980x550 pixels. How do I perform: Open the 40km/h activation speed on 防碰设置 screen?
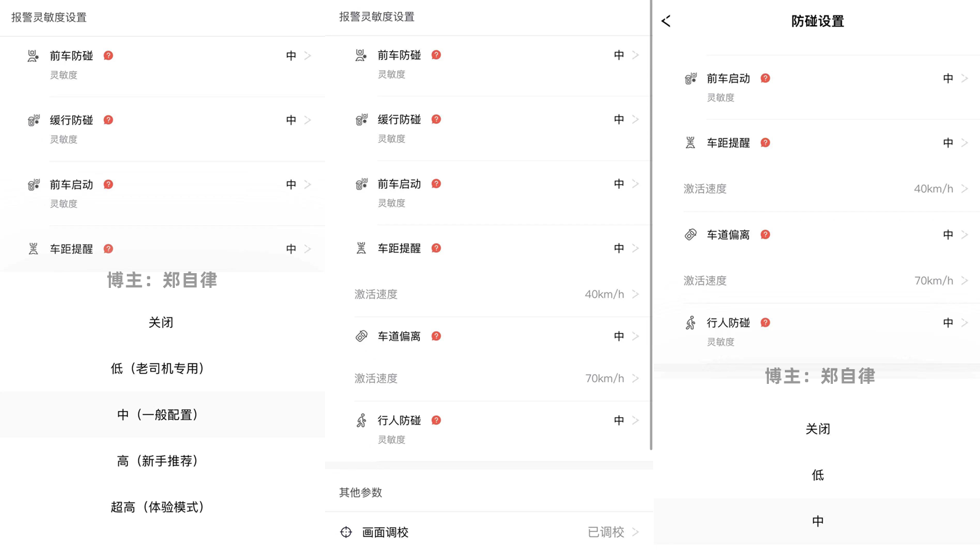(x=933, y=189)
